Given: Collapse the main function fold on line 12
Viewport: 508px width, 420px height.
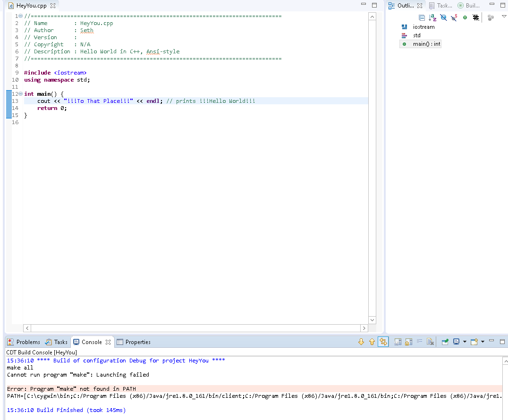Looking at the screenshot, I should click(x=20, y=94).
